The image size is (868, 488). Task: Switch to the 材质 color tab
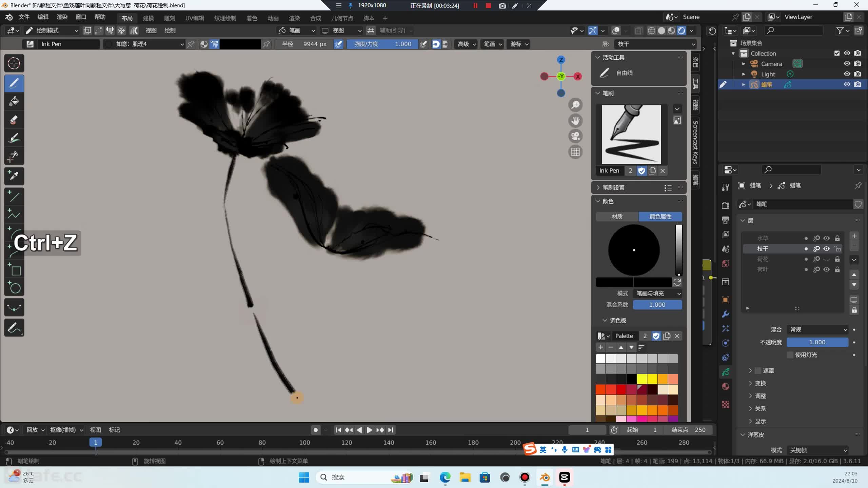617,217
